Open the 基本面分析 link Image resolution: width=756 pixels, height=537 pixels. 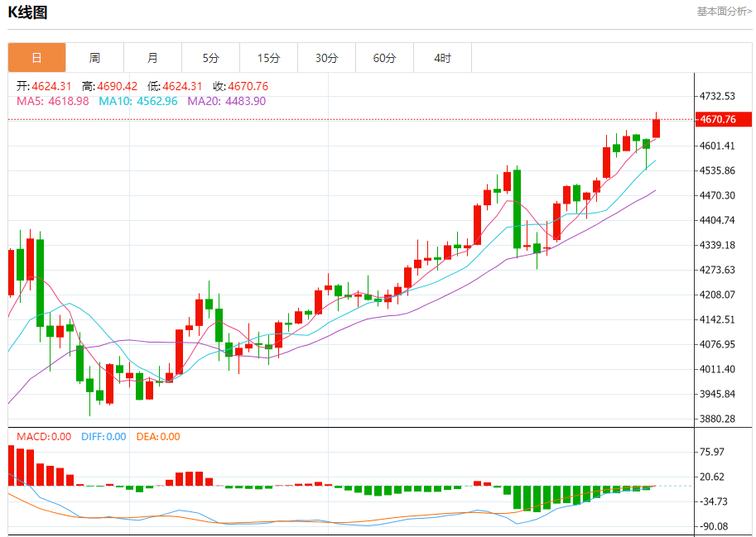(724, 12)
